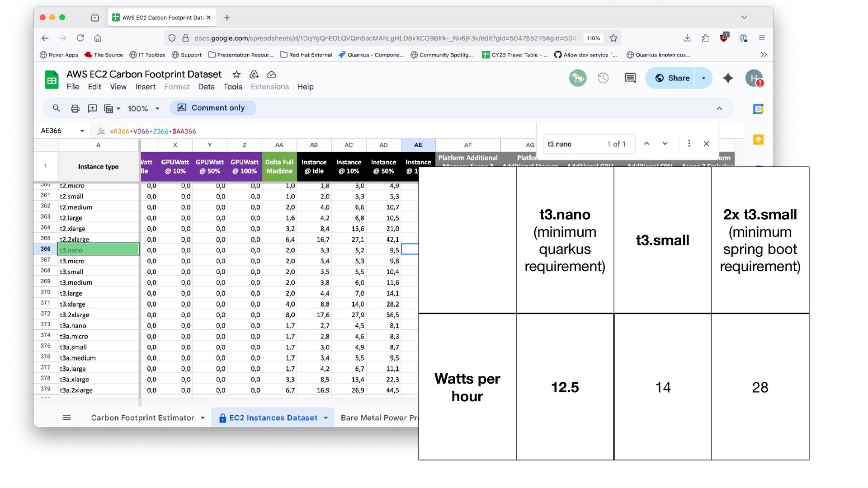868x488 pixels.
Task: Open Google Calendar side panel icon
Action: coord(758,109)
